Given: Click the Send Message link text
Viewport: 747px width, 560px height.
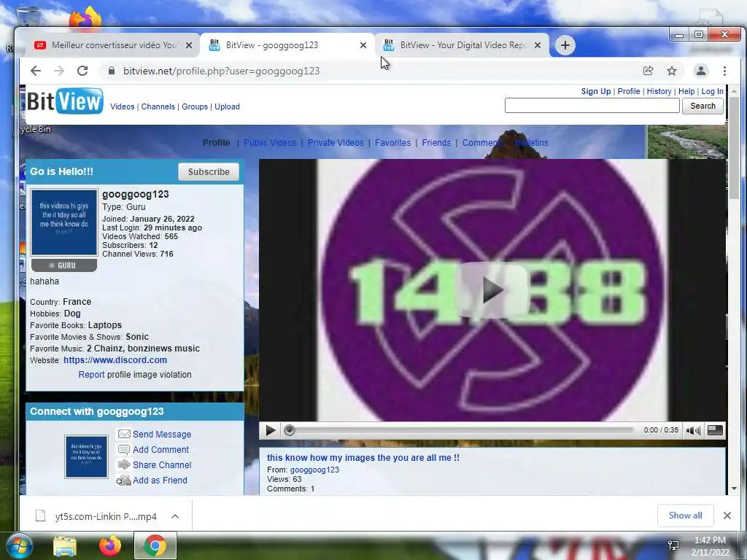Looking at the screenshot, I should coord(162,435).
